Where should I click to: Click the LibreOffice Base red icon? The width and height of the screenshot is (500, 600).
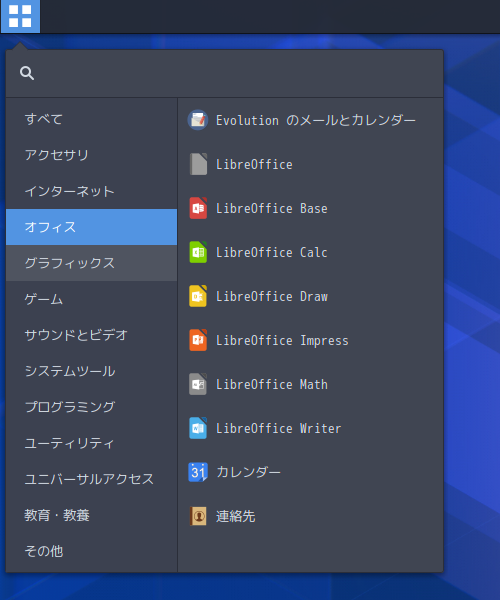pos(198,208)
